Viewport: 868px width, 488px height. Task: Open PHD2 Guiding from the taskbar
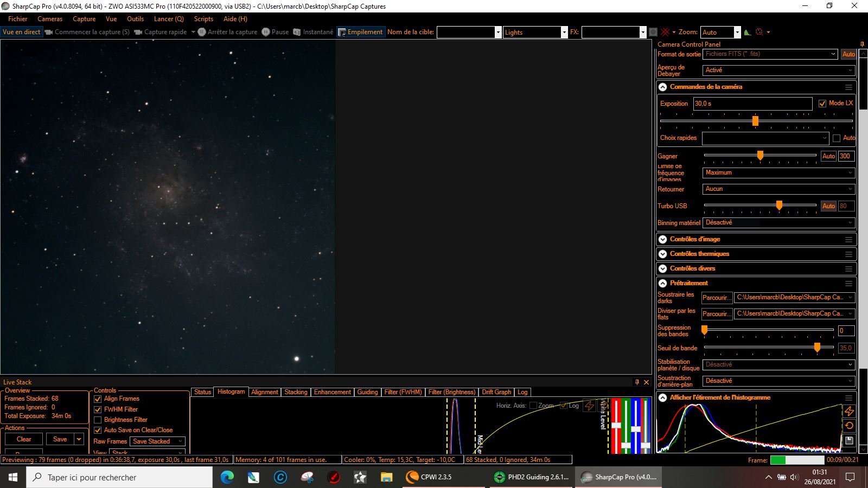pos(532,477)
